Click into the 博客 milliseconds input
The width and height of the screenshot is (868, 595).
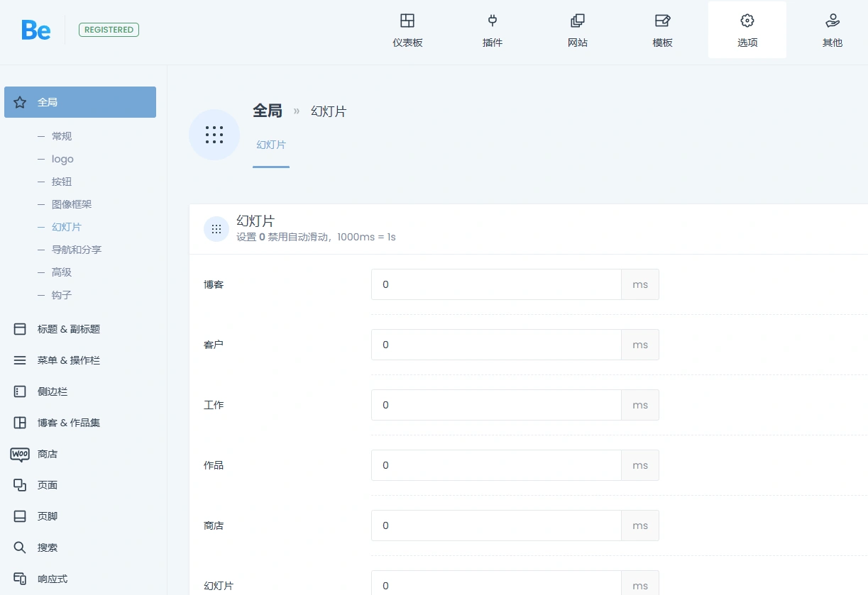click(x=495, y=284)
